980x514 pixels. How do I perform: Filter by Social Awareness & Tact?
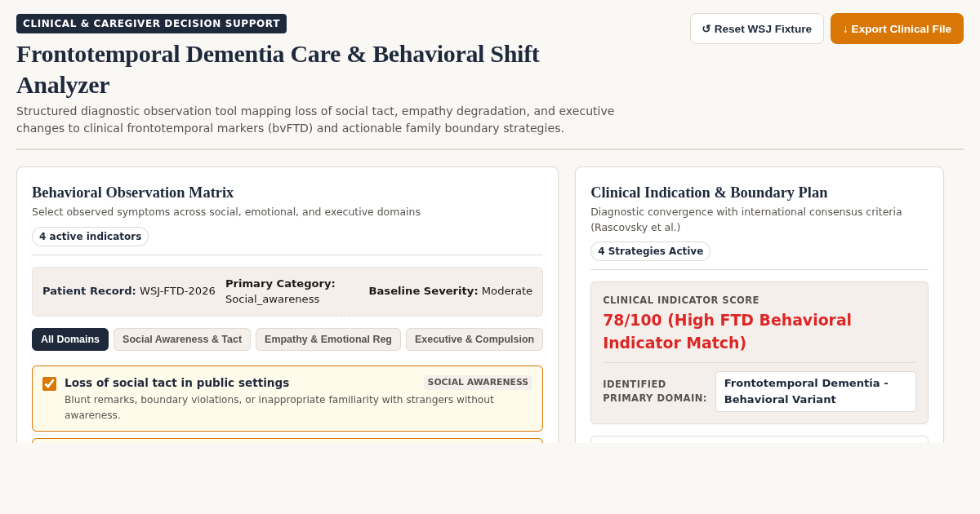182,339
